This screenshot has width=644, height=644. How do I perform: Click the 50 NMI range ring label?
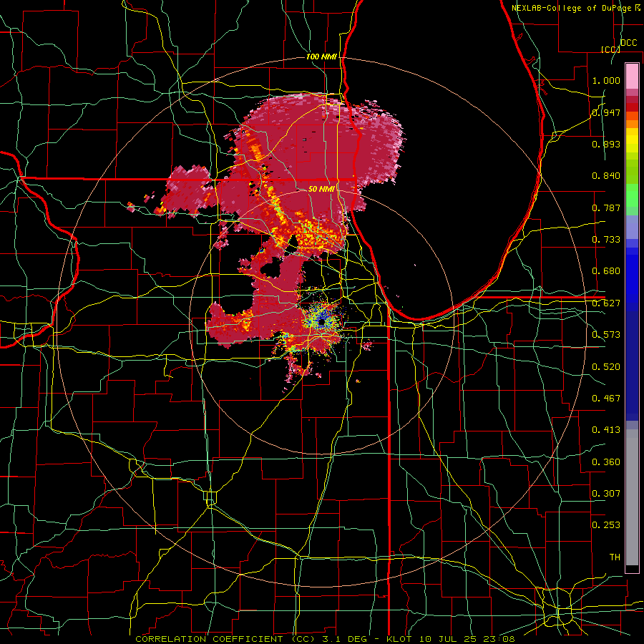coord(321,189)
